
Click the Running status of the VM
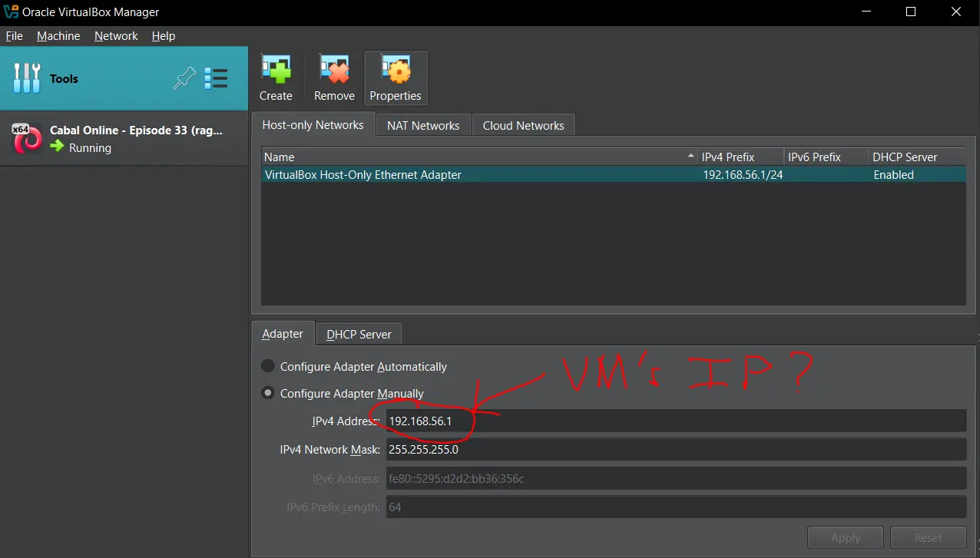pyautogui.click(x=90, y=147)
